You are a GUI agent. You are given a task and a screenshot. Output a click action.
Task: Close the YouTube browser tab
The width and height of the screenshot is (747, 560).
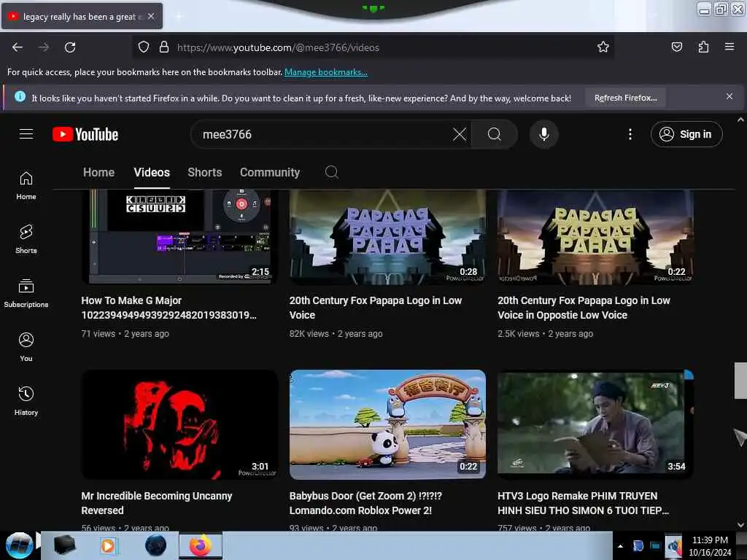151,16
